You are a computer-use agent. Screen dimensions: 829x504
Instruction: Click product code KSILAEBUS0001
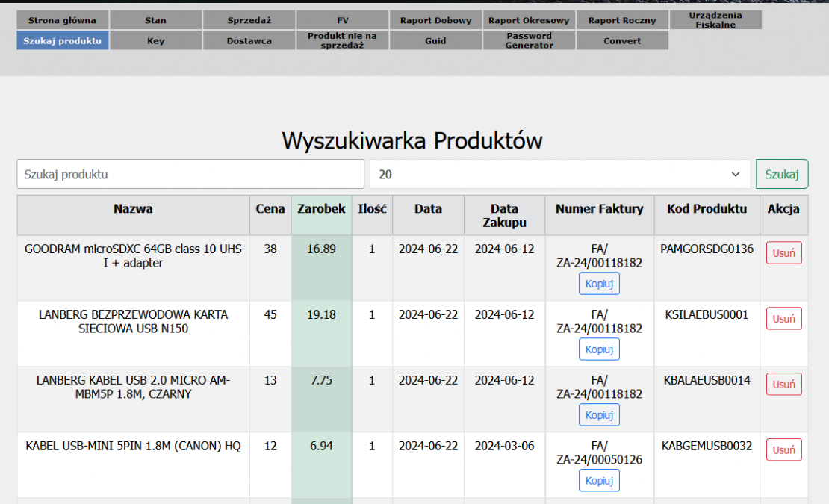click(707, 314)
